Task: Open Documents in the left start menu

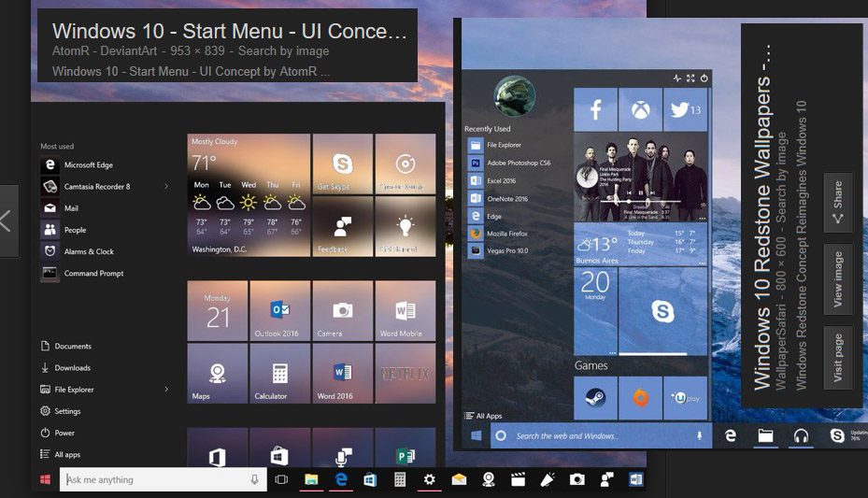Action: click(66, 346)
